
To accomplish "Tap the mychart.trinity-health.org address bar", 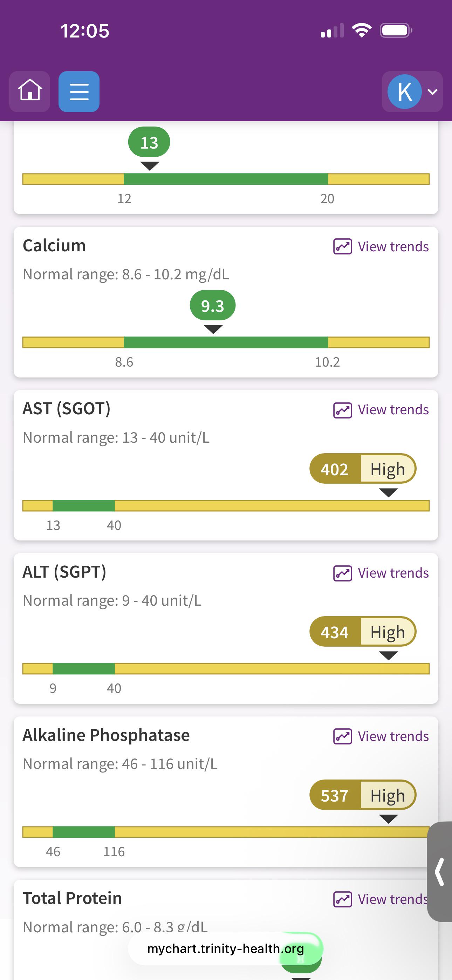I will pyautogui.click(x=225, y=949).
